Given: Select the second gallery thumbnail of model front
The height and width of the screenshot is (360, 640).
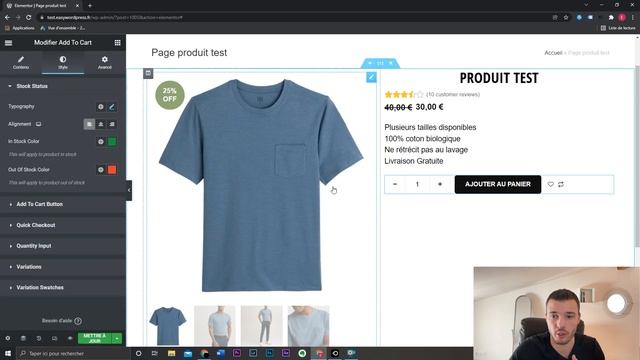Looking at the screenshot, I should 215,326.
